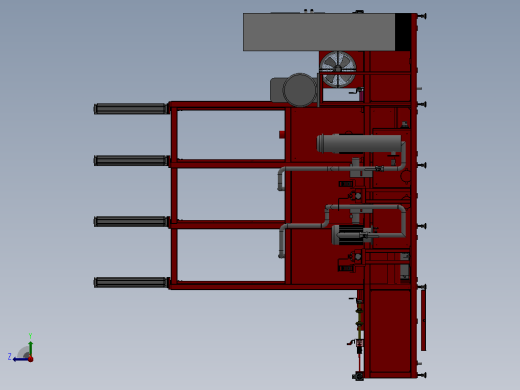This screenshot has width=520, height=390.
Task: Click the red origin ball of the triad
Action: 31,359
